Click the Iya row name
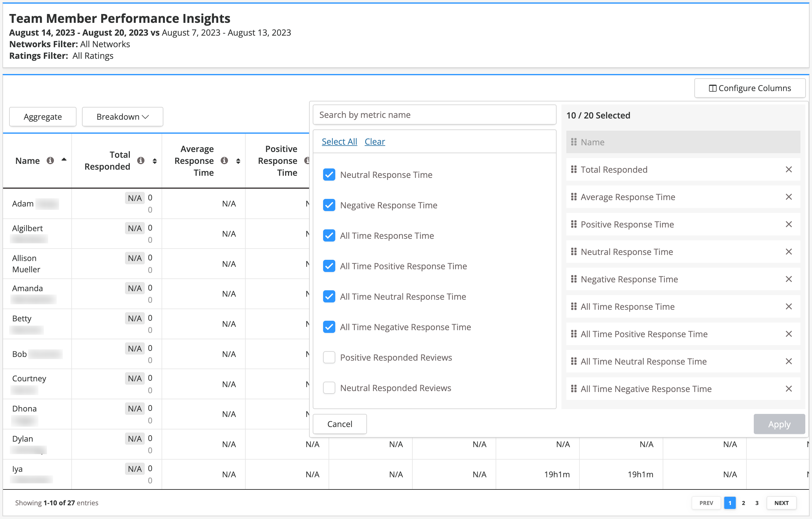Screen dimensions: 812x519 [x=17, y=469]
